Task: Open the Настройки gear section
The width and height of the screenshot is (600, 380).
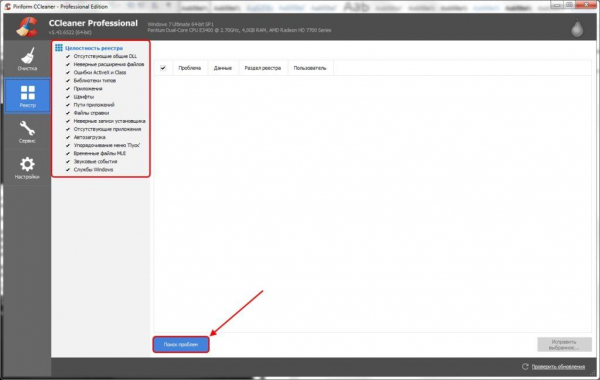Action: [x=27, y=168]
